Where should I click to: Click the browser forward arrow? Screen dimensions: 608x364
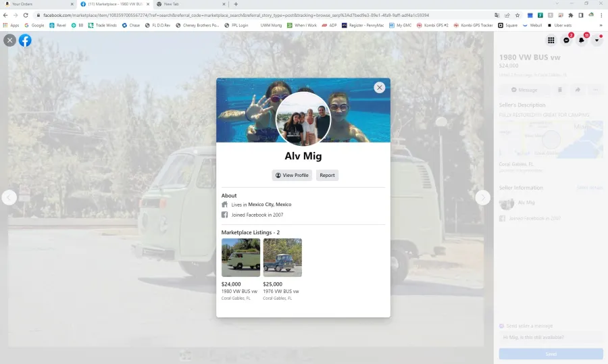click(16, 15)
